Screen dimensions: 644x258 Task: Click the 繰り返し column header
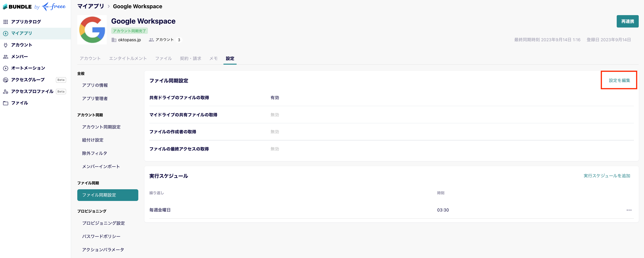(x=156, y=193)
